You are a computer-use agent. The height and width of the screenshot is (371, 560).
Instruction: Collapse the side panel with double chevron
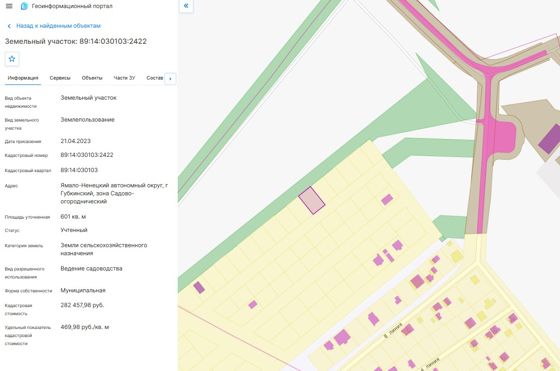click(x=186, y=6)
